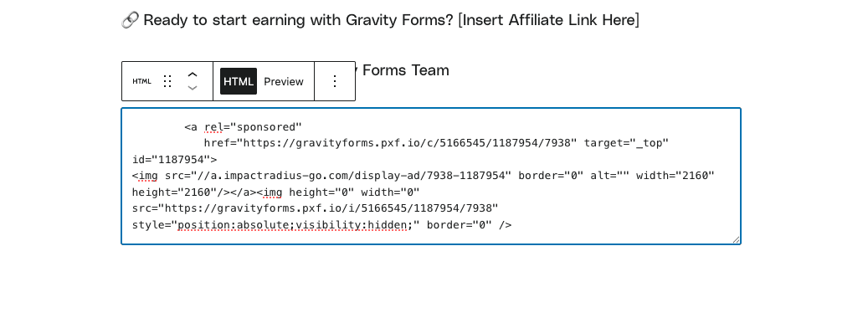Screen dimensions: 868x323
Task: Move block up with up chevron
Action: click(193, 74)
